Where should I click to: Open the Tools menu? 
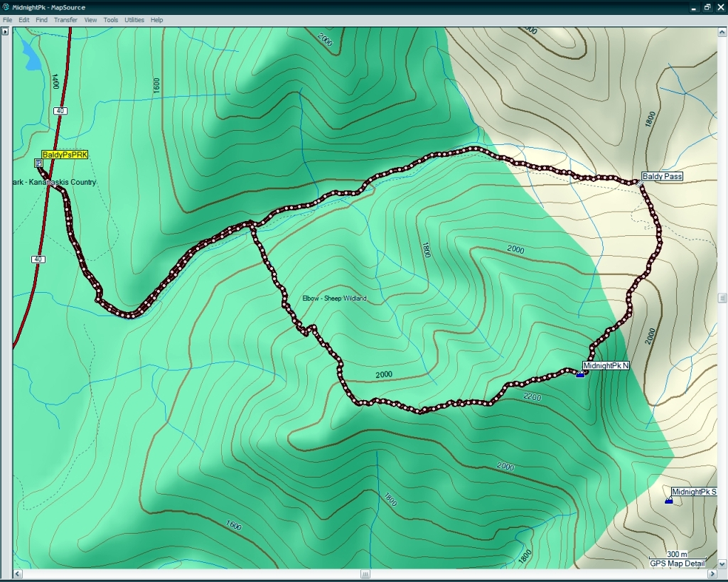tap(110, 20)
